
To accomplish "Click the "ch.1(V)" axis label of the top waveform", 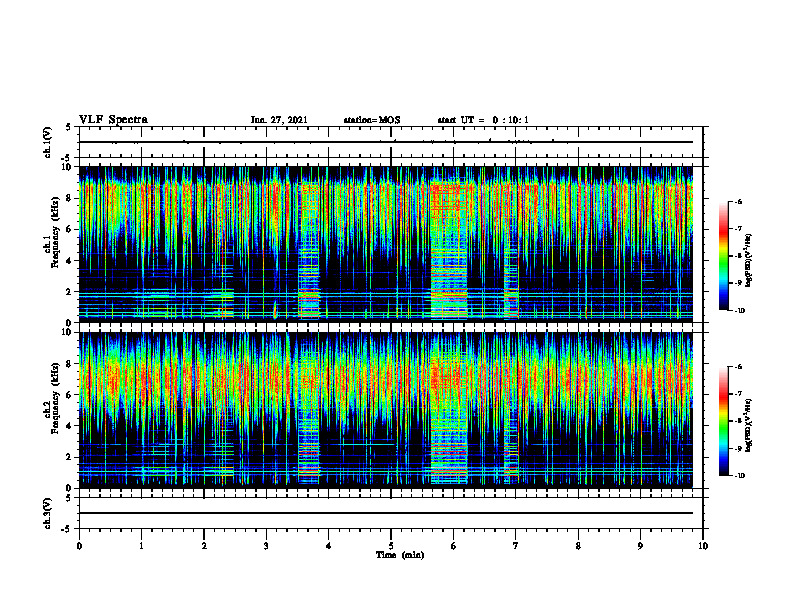I will pos(47,142).
